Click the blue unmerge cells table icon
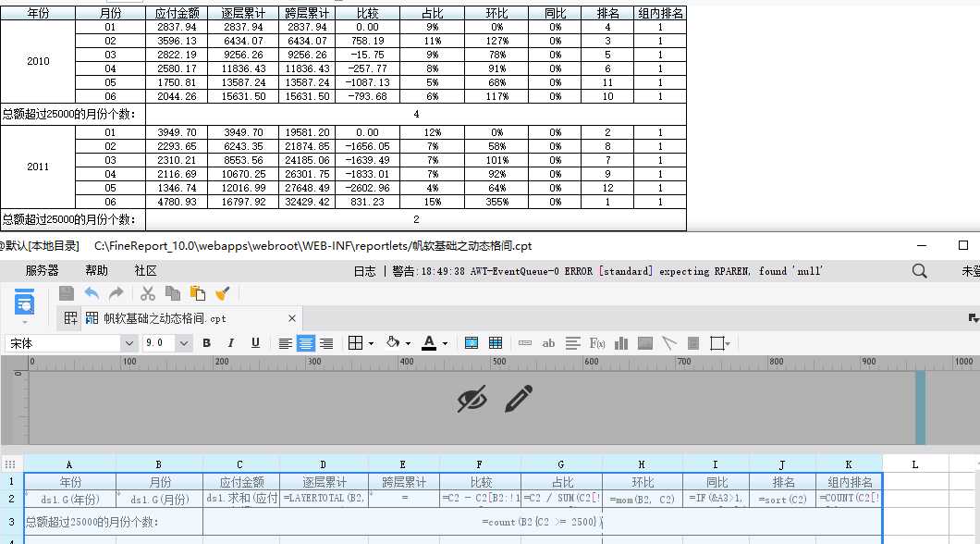This screenshot has height=544, width=980. pyautogui.click(x=496, y=343)
